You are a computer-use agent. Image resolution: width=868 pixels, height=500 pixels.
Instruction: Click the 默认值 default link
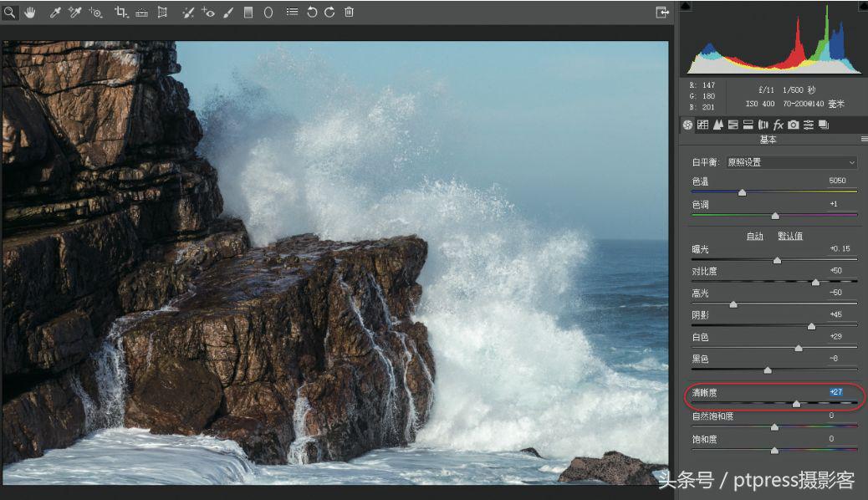[790, 236]
